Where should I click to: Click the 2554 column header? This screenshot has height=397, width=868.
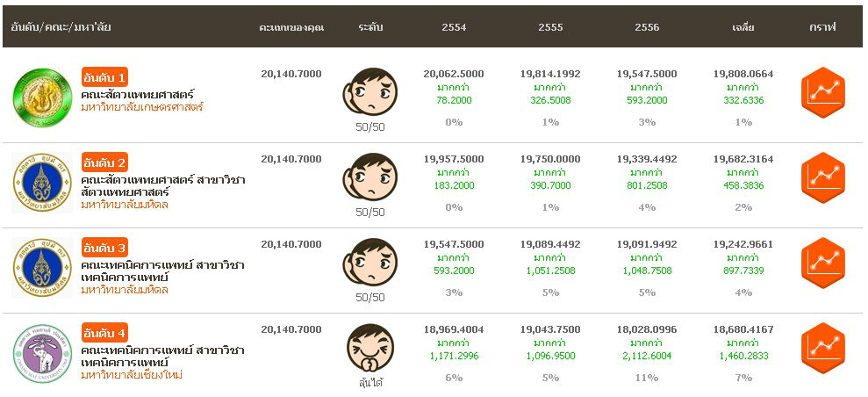click(x=454, y=27)
